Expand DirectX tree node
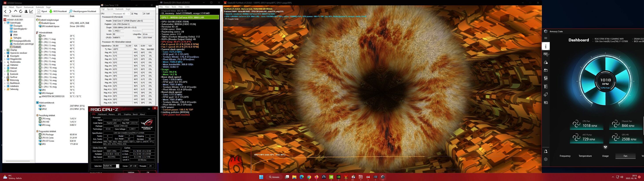644x181 pixels. (x=5, y=71)
